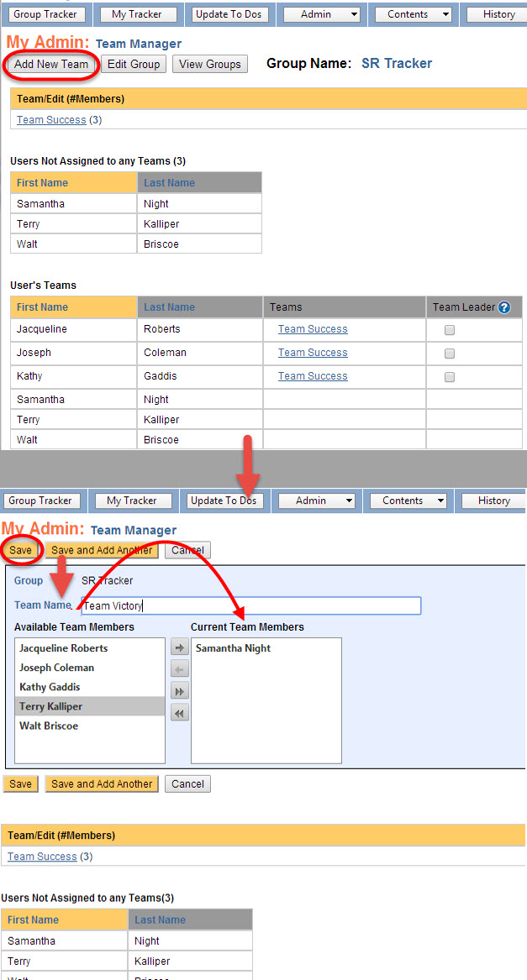Click the single left arrow remove-member button
This screenshot has height=980, width=527.
coord(180,669)
